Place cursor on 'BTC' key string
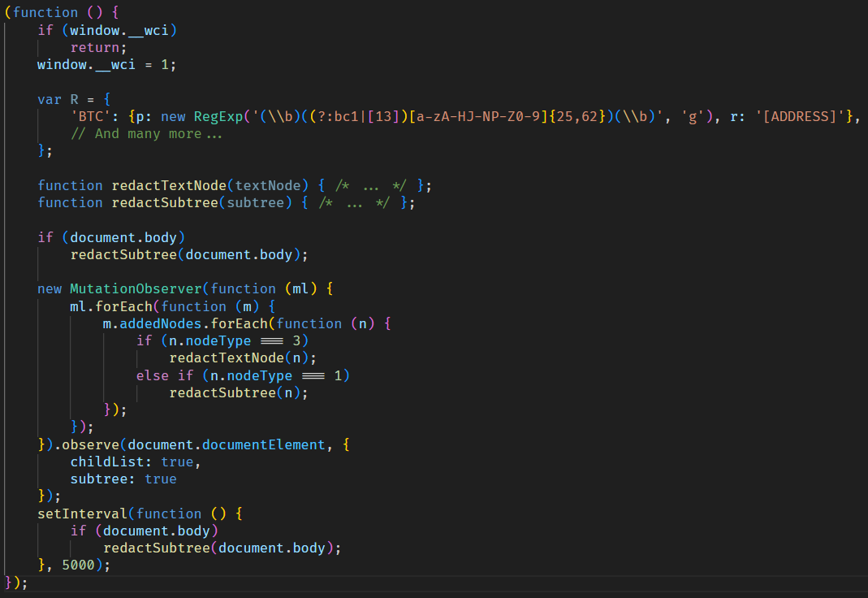The width and height of the screenshot is (868, 598). (x=92, y=116)
